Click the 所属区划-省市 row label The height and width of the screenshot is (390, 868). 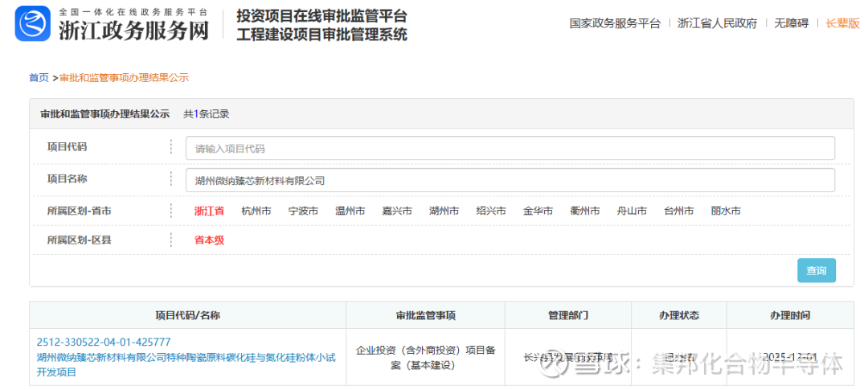(x=80, y=211)
